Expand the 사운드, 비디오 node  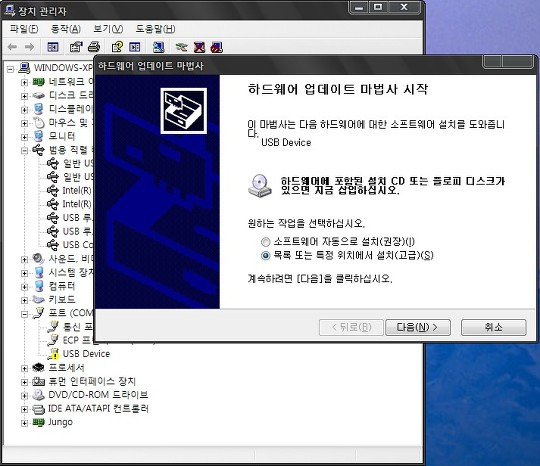click(24, 259)
